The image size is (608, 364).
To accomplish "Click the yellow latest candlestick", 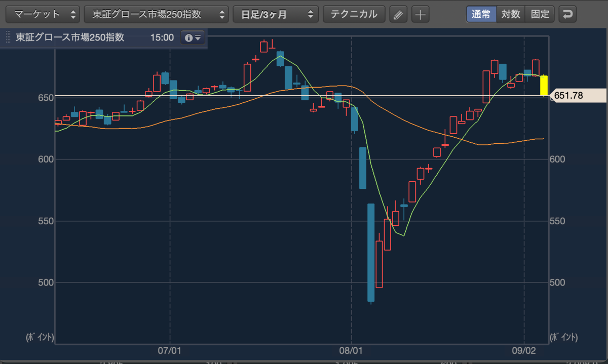I will point(544,85).
